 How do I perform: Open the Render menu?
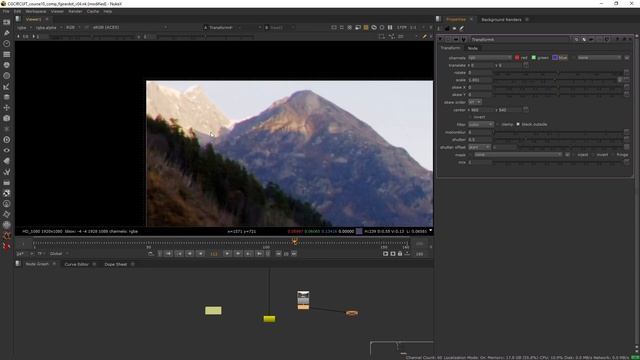75,11
